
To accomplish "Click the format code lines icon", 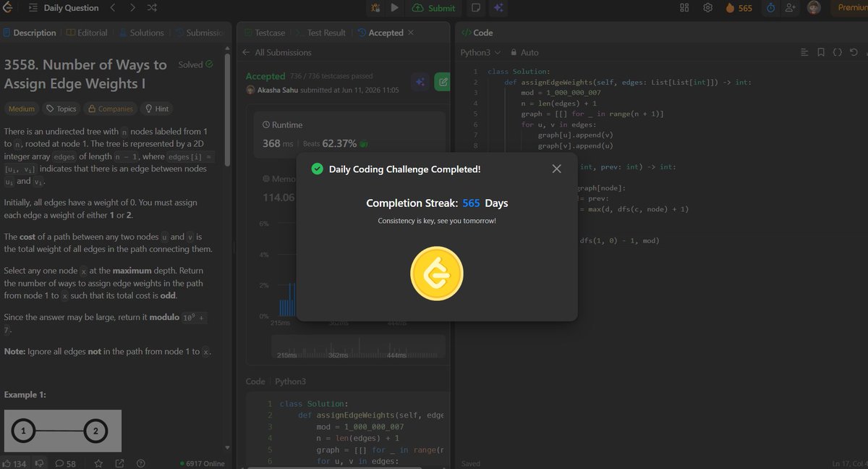I will click(804, 52).
